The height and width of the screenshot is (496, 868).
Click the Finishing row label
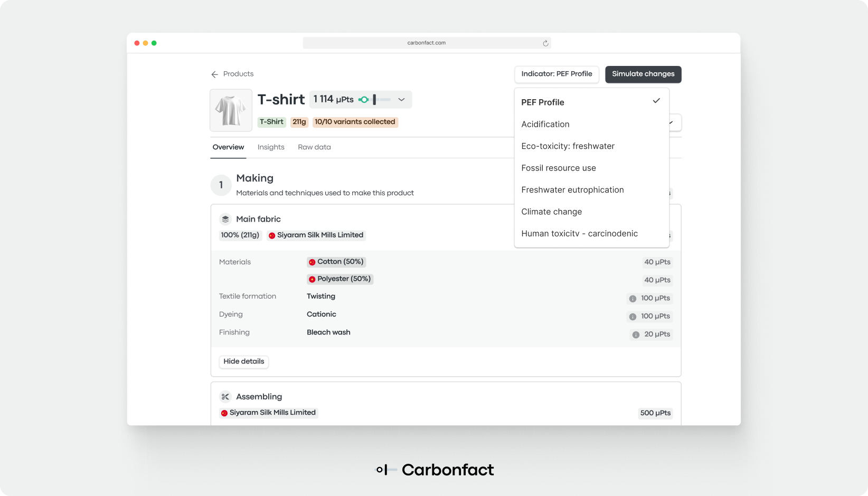point(234,332)
